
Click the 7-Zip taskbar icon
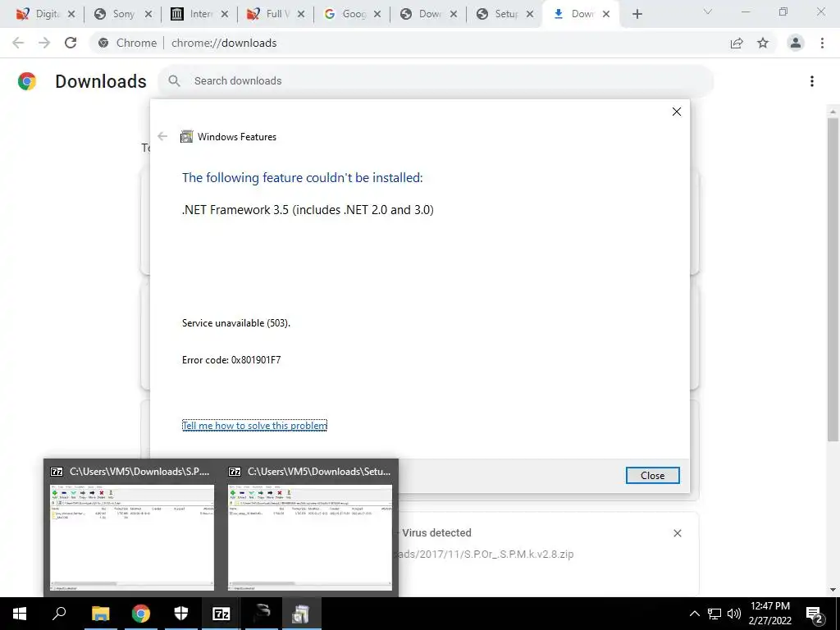pos(221,614)
